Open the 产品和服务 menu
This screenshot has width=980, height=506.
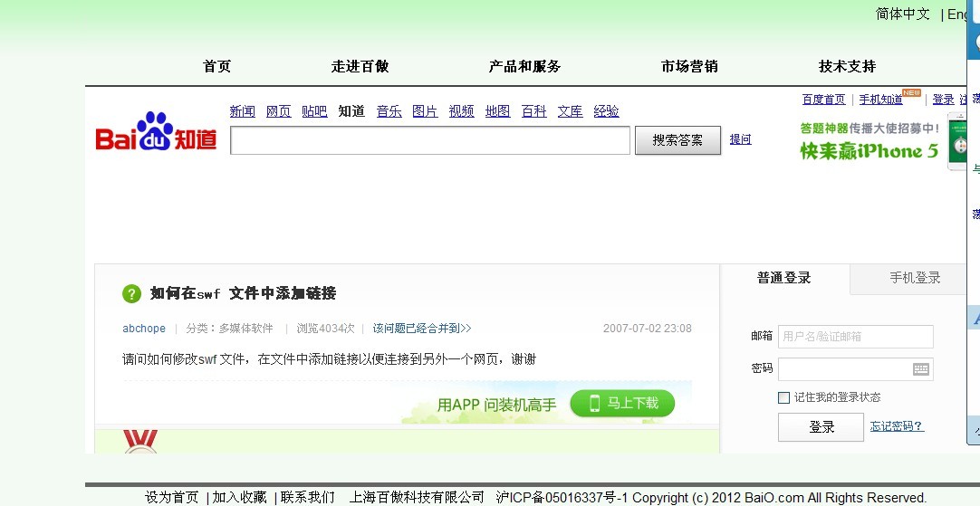524,66
